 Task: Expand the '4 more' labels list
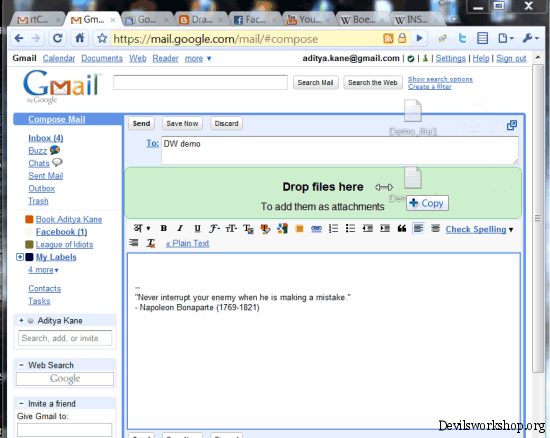tap(43, 270)
